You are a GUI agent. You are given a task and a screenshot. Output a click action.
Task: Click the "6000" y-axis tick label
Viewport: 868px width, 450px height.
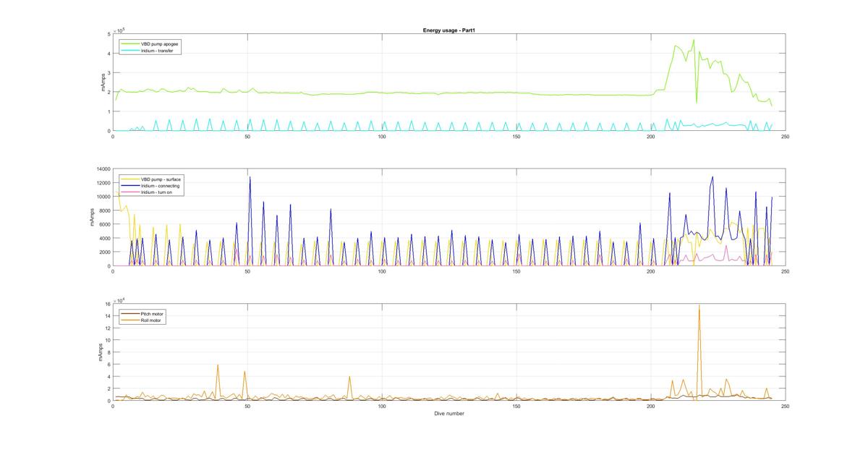coord(104,224)
